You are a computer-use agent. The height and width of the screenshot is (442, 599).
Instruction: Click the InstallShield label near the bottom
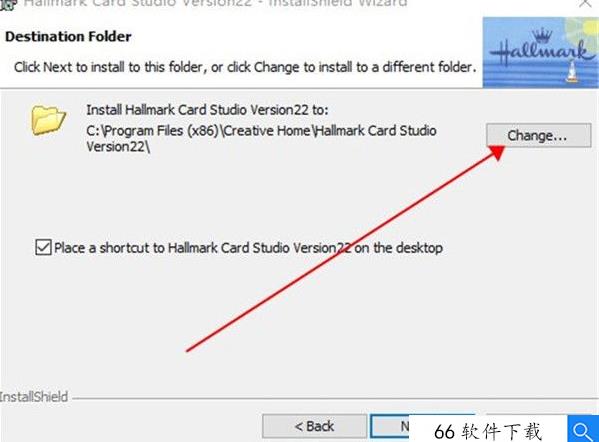[x=34, y=397]
